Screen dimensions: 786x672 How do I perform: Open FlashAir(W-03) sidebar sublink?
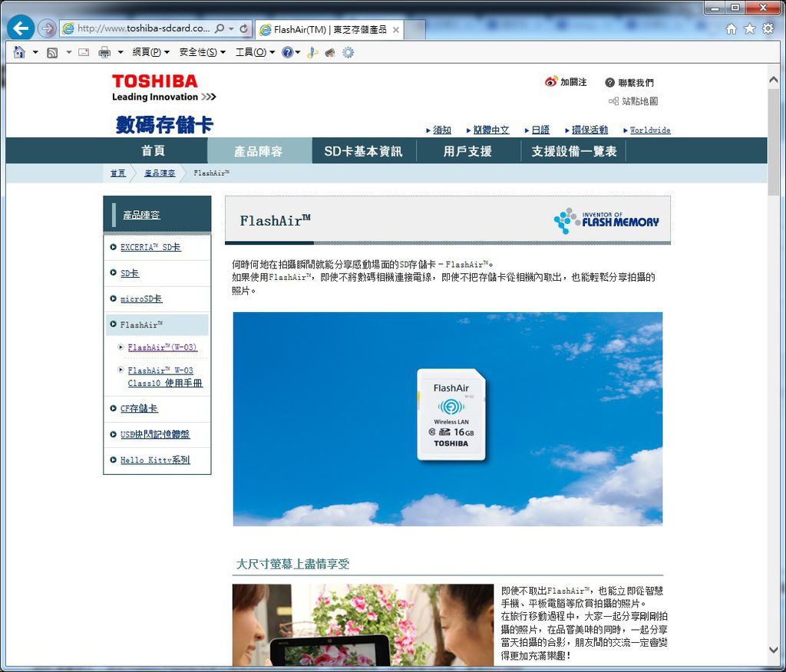coord(163,348)
